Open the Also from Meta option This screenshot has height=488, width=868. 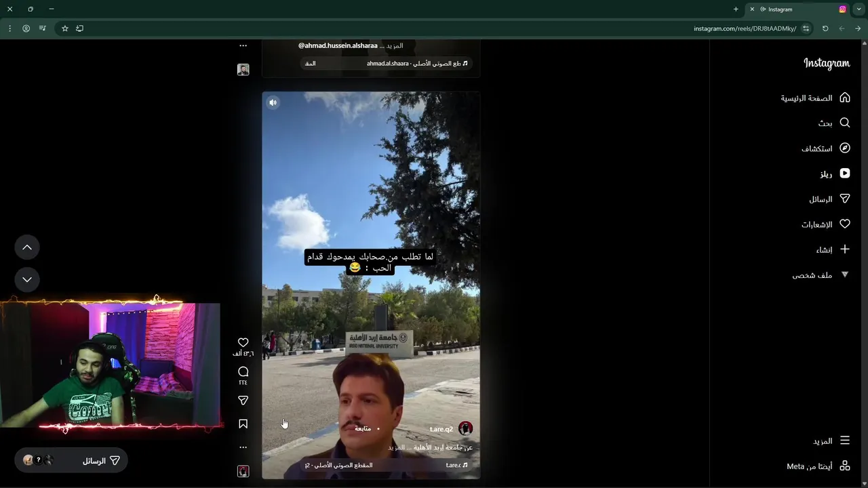coord(818,466)
